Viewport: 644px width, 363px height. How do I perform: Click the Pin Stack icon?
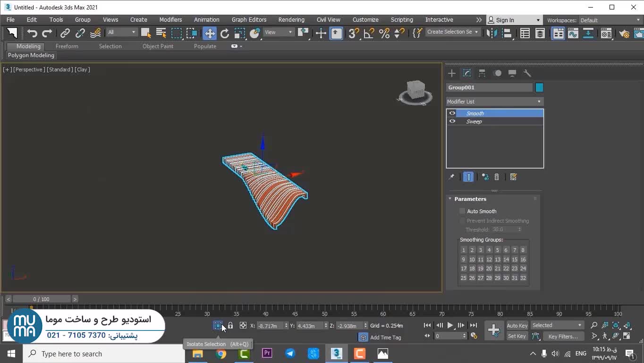click(x=451, y=177)
